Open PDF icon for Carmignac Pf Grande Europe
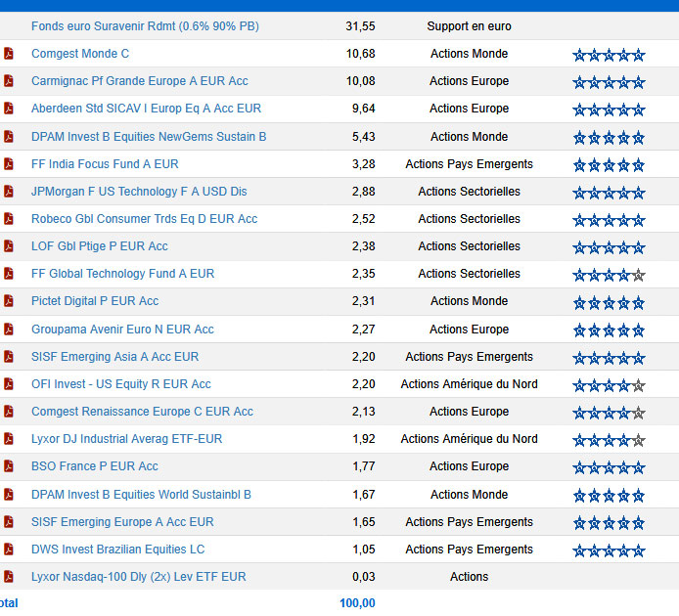Viewport: 679px width, 616px height. pos(9,81)
